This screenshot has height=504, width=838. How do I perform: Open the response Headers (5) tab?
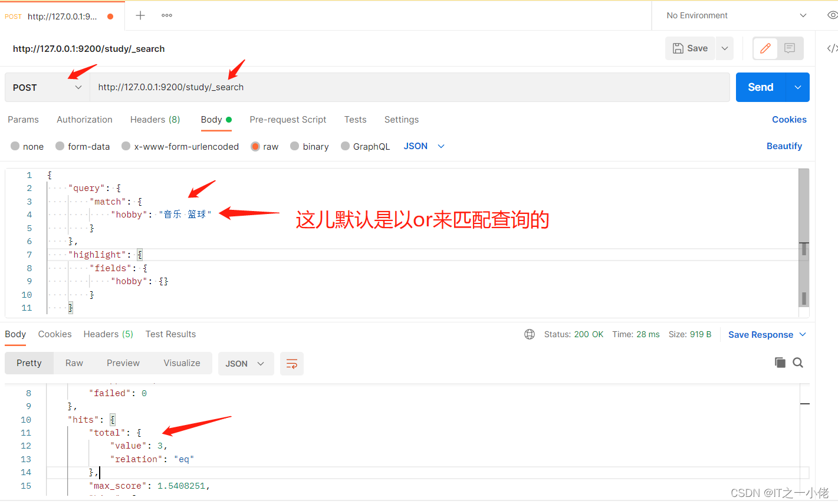[x=109, y=334]
